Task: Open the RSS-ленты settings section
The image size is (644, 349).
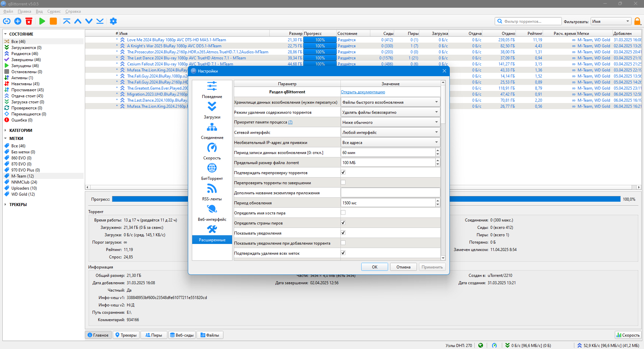Action: [x=212, y=192]
